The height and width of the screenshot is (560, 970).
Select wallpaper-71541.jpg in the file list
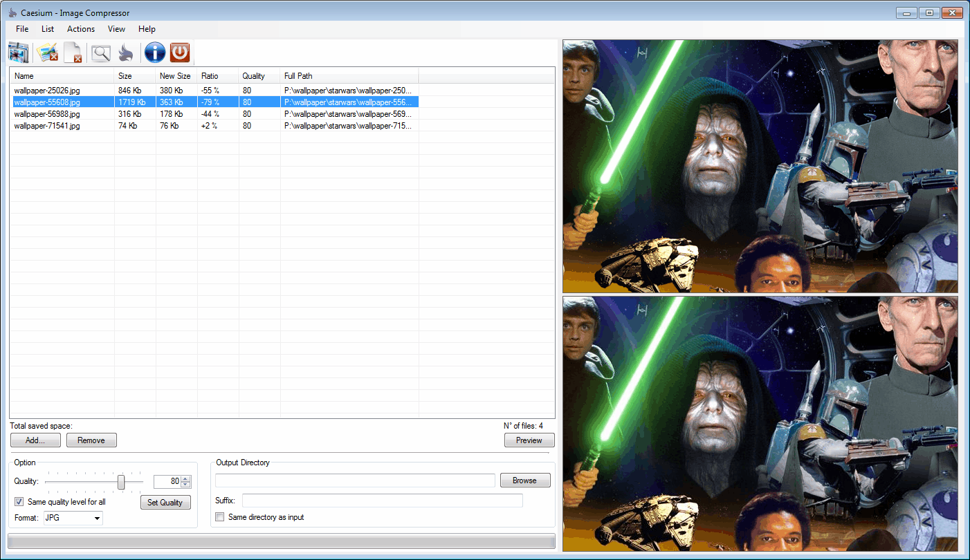pos(47,126)
